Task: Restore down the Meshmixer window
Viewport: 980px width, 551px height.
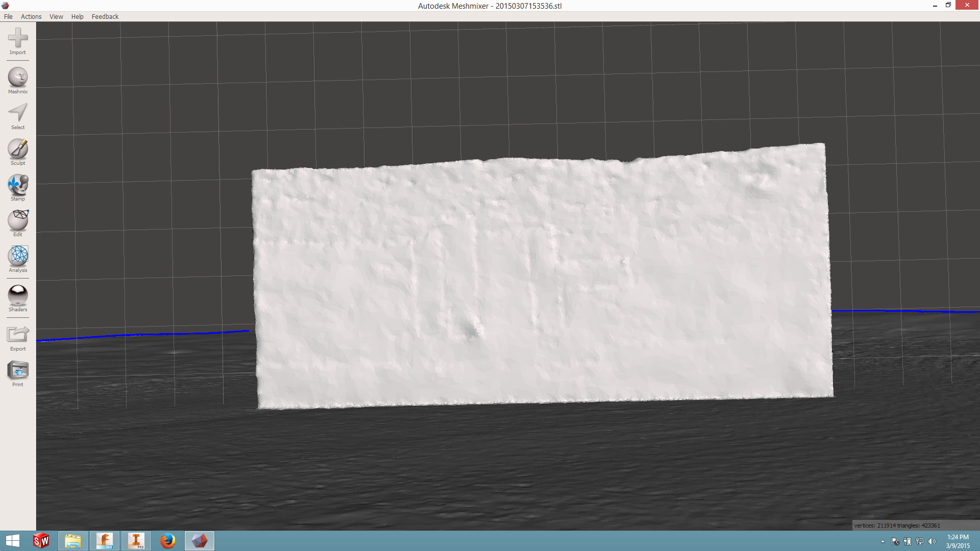Action: pyautogui.click(x=948, y=6)
